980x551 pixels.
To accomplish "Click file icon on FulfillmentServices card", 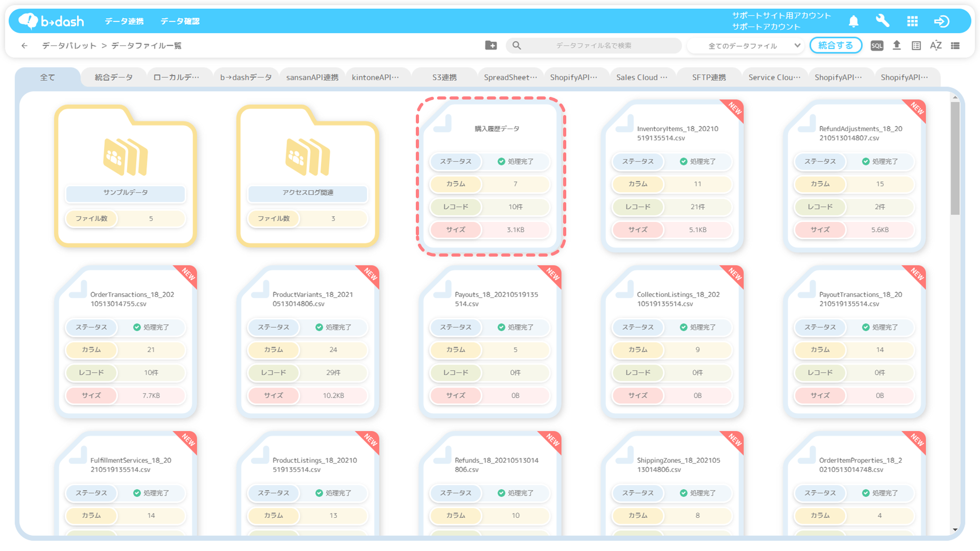I will coord(78,455).
